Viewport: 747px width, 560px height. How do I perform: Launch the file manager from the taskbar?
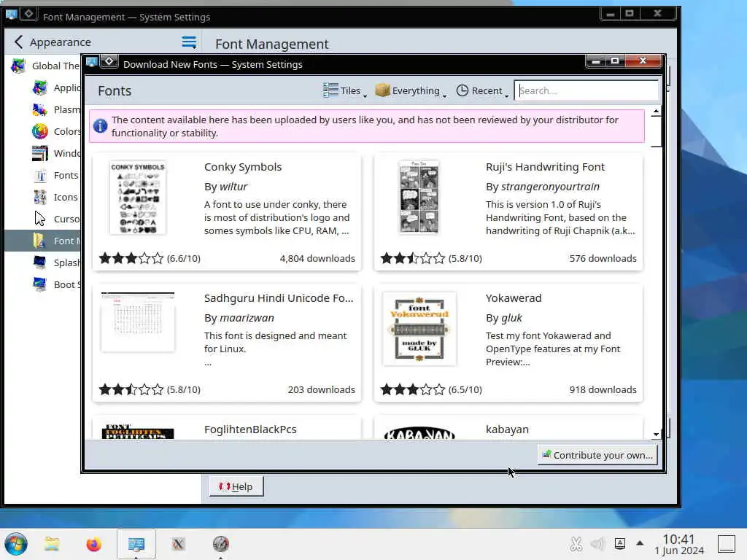(x=52, y=544)
